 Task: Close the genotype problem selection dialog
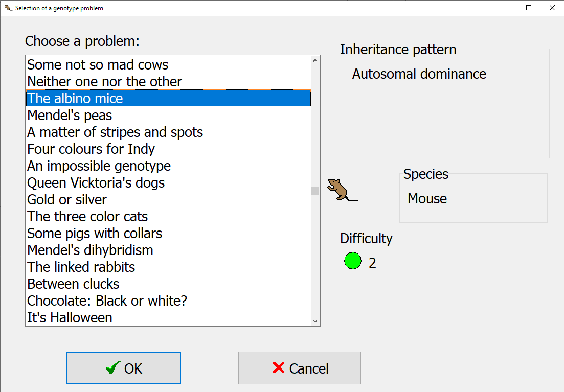coord(552,8)
